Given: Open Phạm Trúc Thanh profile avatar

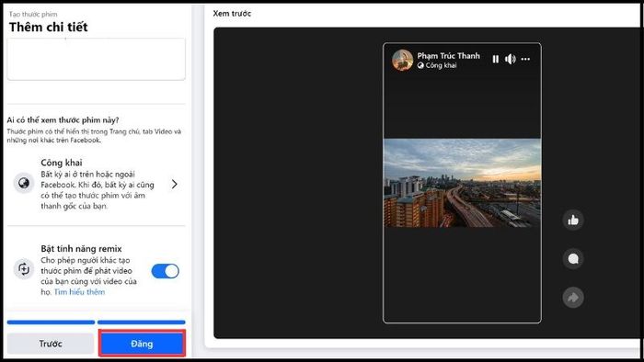Looking at the screenshot, I should tap(402, 60).
